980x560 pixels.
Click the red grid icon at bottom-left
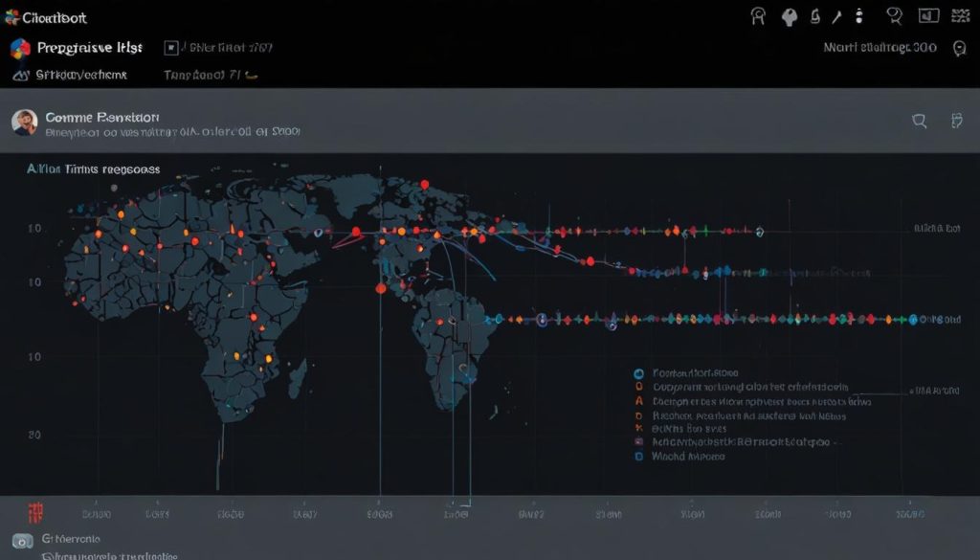(x=36, y=512)
